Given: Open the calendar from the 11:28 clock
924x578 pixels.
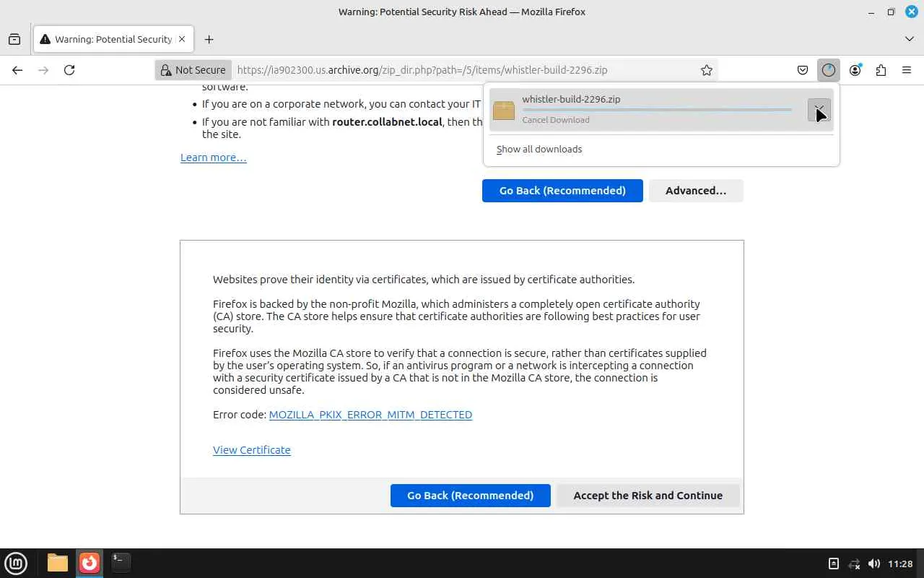Looking at the screenshot, I should coord(900,564).
